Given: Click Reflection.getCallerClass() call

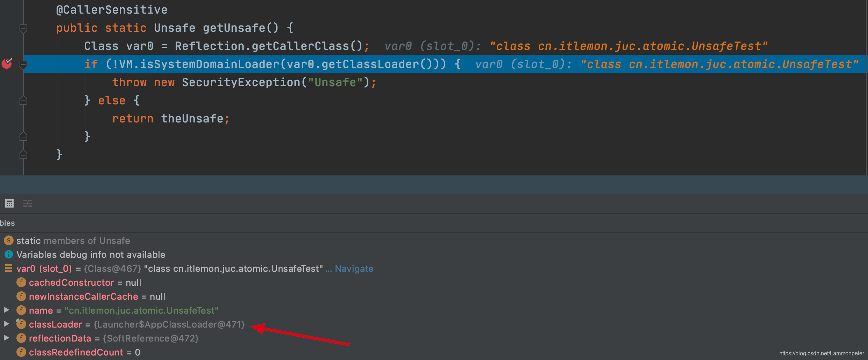Looking at the screenshot, I should pos(269,46).
